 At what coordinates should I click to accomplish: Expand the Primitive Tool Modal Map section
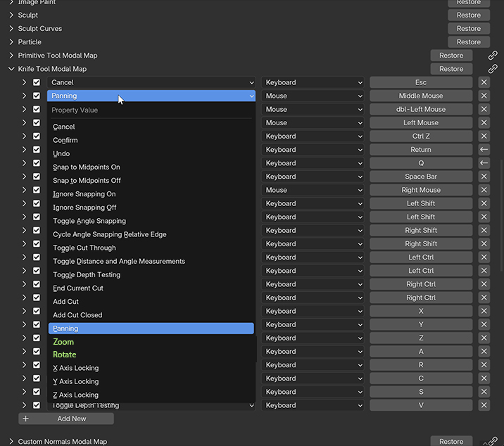click(11, 56)
